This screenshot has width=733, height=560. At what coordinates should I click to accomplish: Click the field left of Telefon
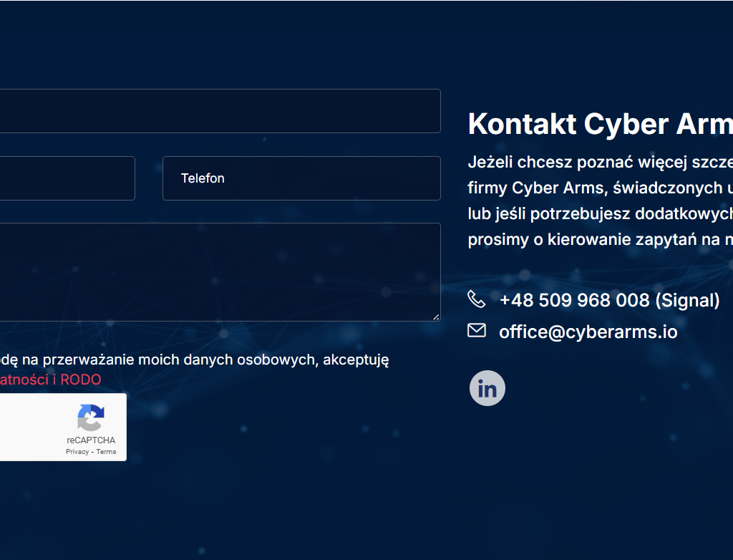click(x=66, y=178)
